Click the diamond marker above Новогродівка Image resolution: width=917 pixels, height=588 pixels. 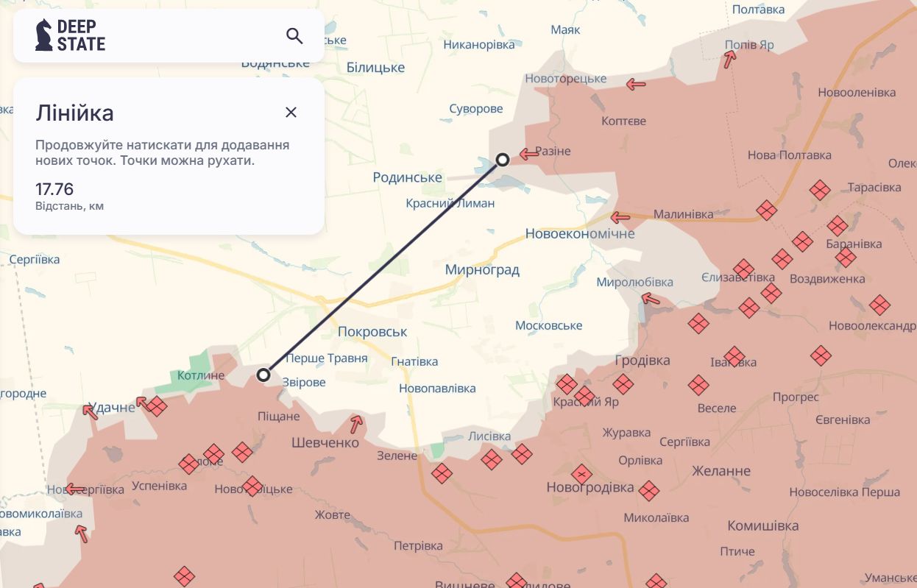click(581, 475)
